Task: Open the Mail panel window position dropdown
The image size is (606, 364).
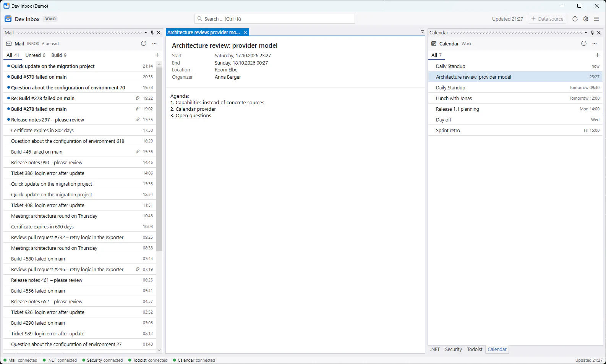Action: click(146, 32)
